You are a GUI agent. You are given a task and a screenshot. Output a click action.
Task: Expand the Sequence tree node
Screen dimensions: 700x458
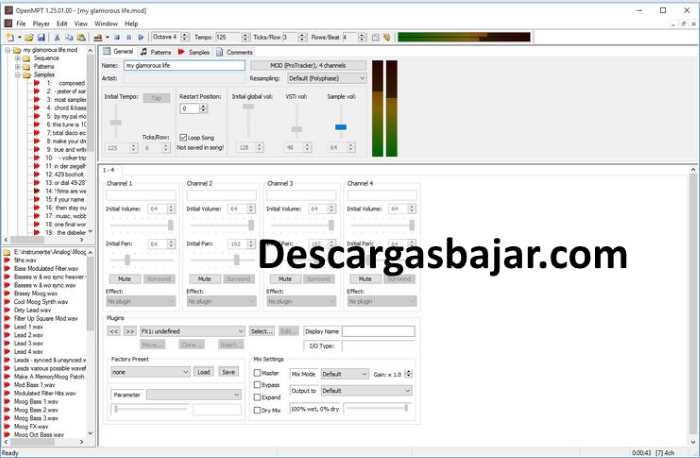pyautogui.click(x=18, y=58)
